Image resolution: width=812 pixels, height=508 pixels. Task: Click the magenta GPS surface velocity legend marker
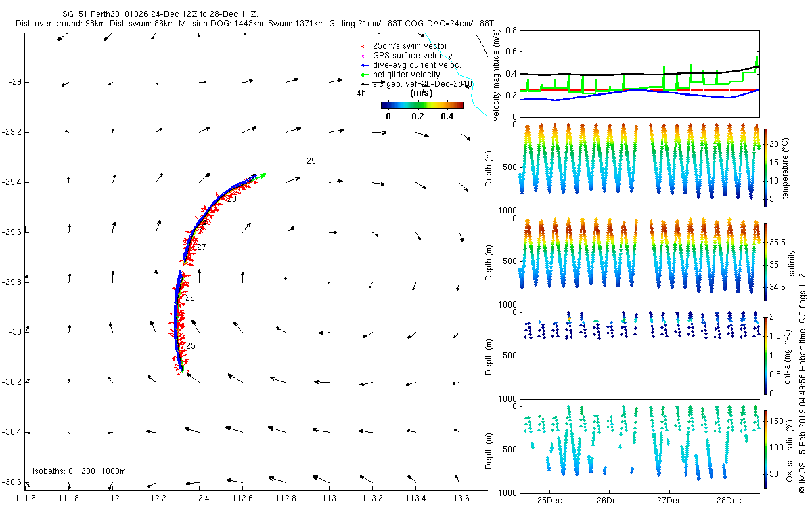tap(365, 56)
